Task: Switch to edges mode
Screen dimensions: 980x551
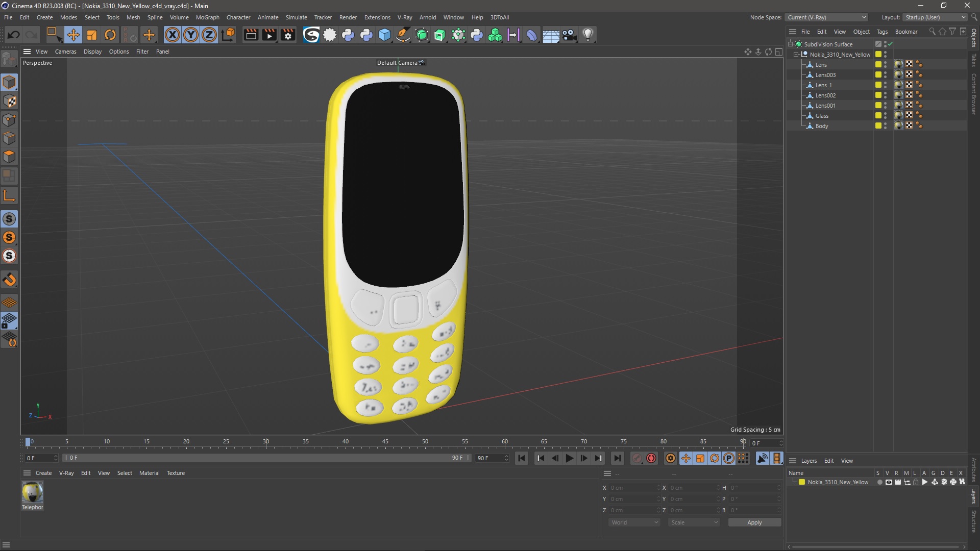Action: click(x=9, y=138)
